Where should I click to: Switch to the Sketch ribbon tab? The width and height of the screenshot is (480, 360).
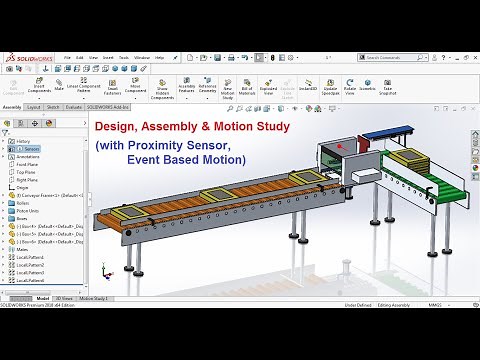53,107
